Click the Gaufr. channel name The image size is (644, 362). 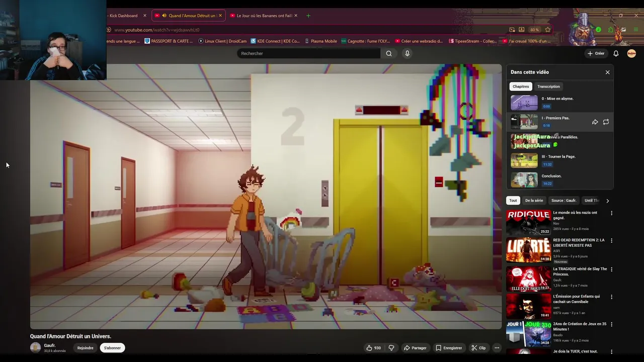tap(49, 345)
